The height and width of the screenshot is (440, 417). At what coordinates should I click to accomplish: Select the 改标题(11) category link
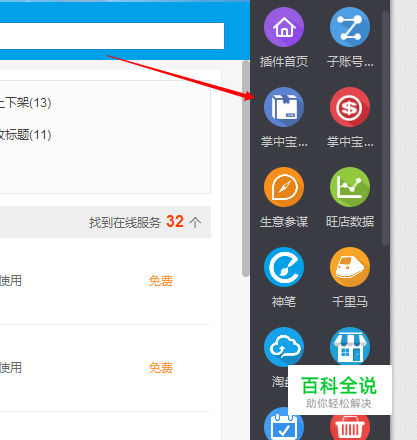[x=25, y=135]
